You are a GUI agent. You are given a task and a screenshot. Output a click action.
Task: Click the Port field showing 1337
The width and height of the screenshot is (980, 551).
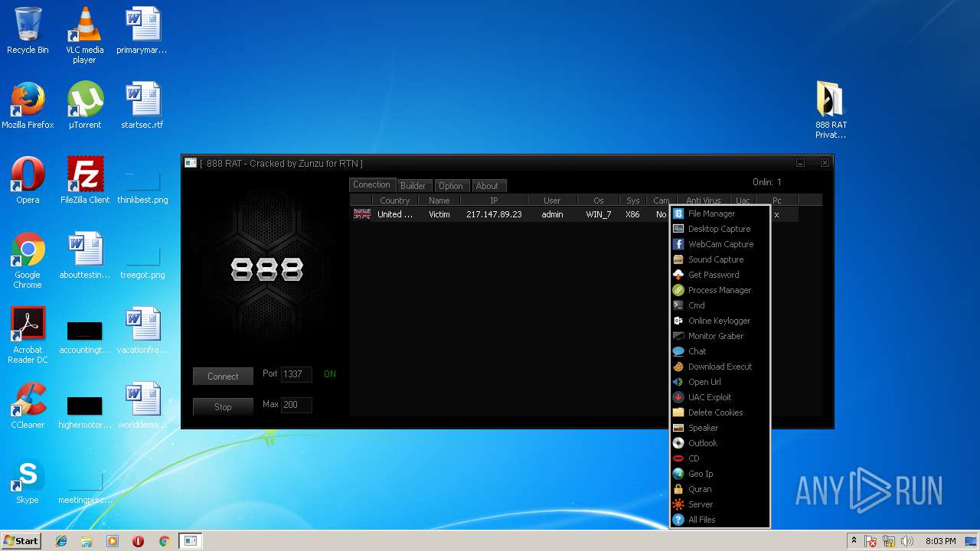click(x=296, y=374)
